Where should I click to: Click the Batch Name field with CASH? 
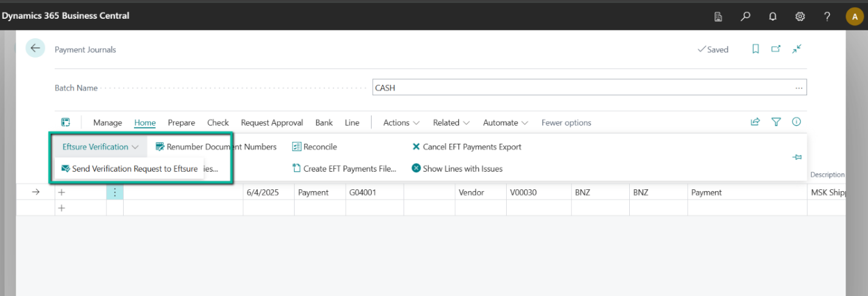[x=589, y=88]
